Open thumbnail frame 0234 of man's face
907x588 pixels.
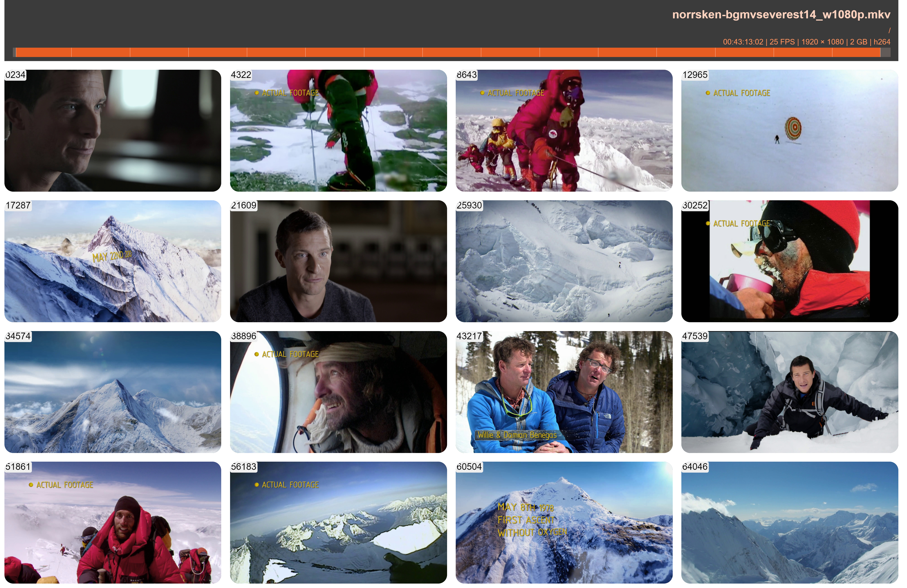click(x=112, y=131)
